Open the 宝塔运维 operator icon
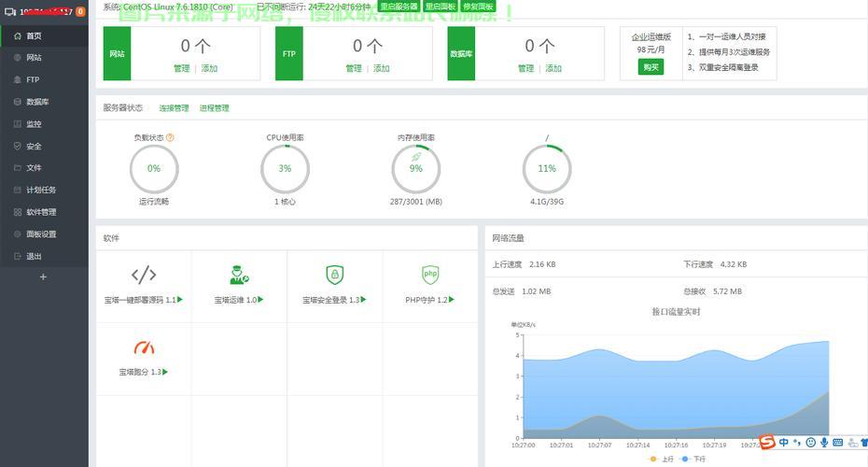 click(239, 275)
